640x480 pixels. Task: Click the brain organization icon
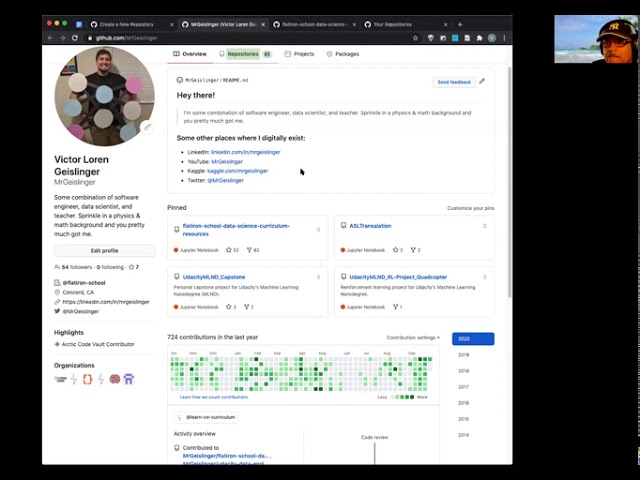[x=115, y=379]
